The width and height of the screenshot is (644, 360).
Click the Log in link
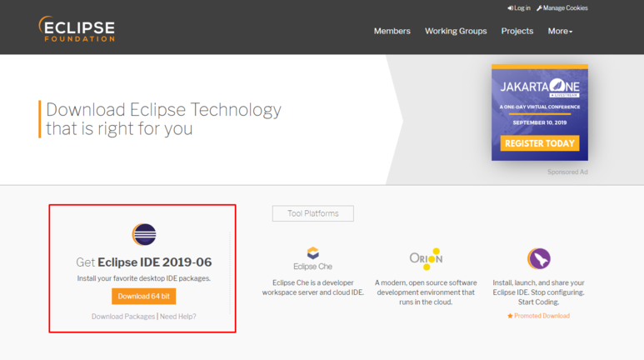519,8
